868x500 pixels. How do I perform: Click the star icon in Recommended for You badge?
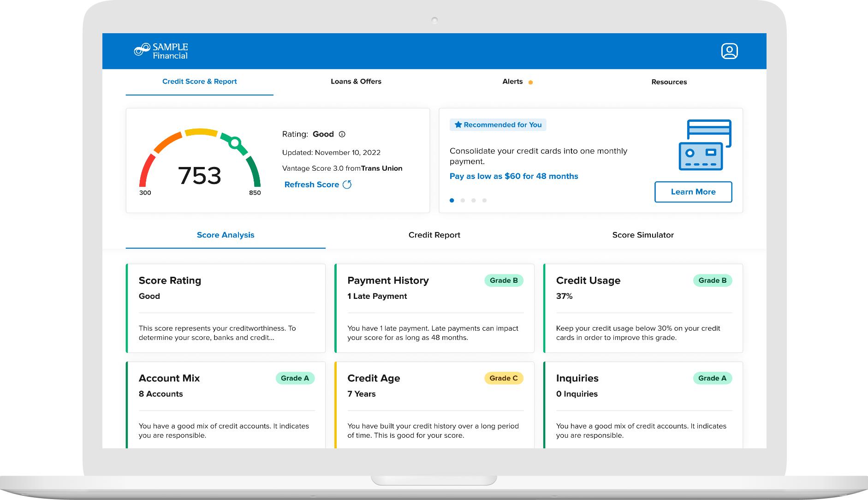pos(458,125)
